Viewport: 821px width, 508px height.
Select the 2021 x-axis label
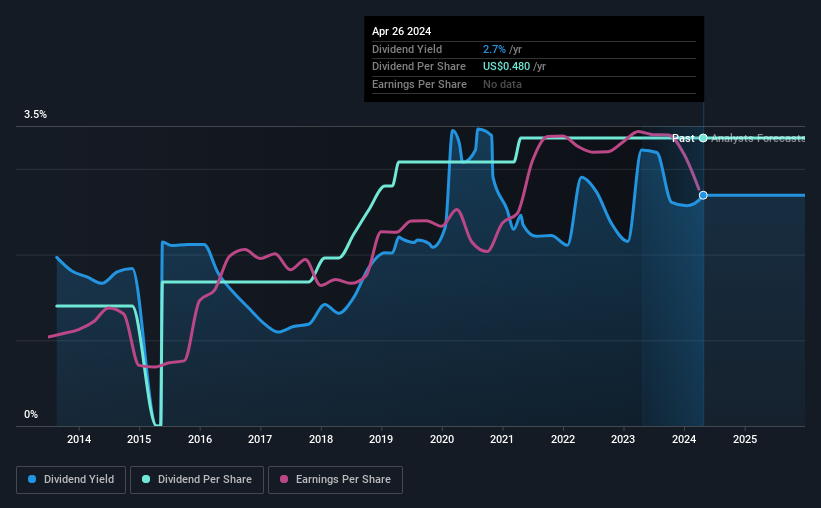pos(502,439)
